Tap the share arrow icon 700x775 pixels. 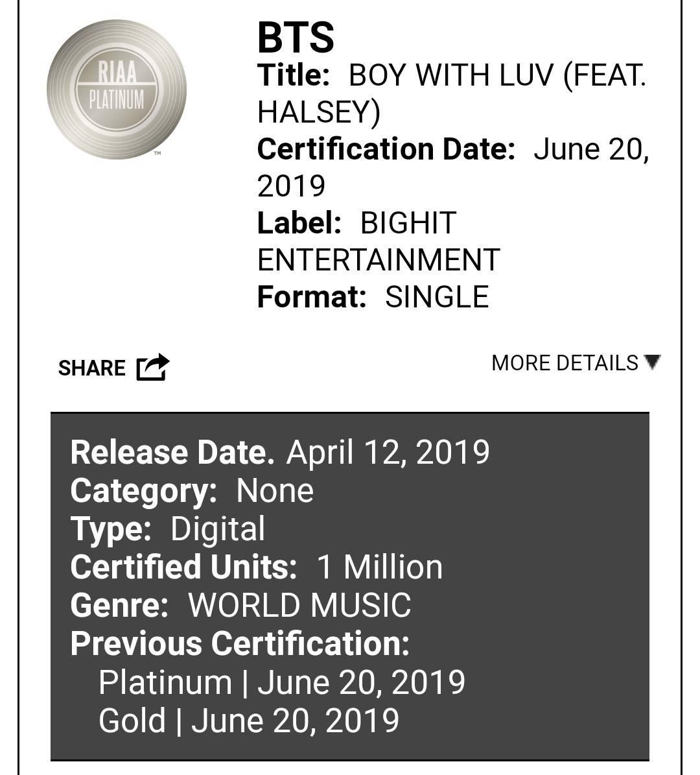153,367
